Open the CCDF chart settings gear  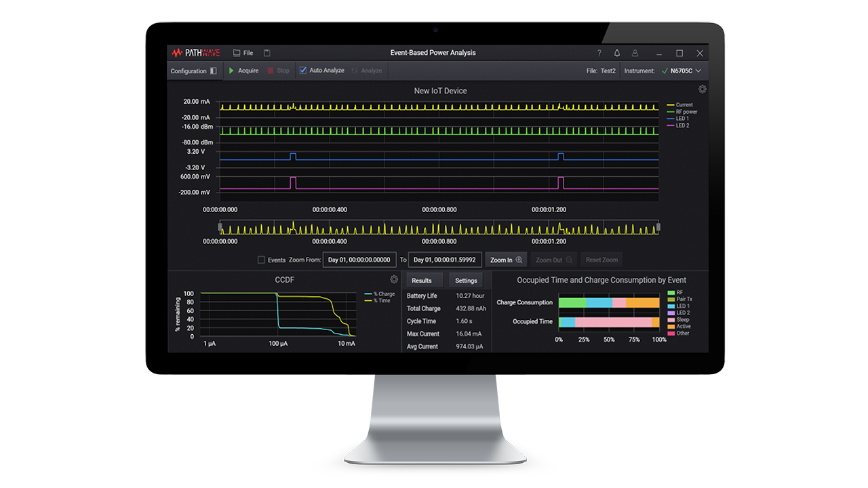[394, 279]
